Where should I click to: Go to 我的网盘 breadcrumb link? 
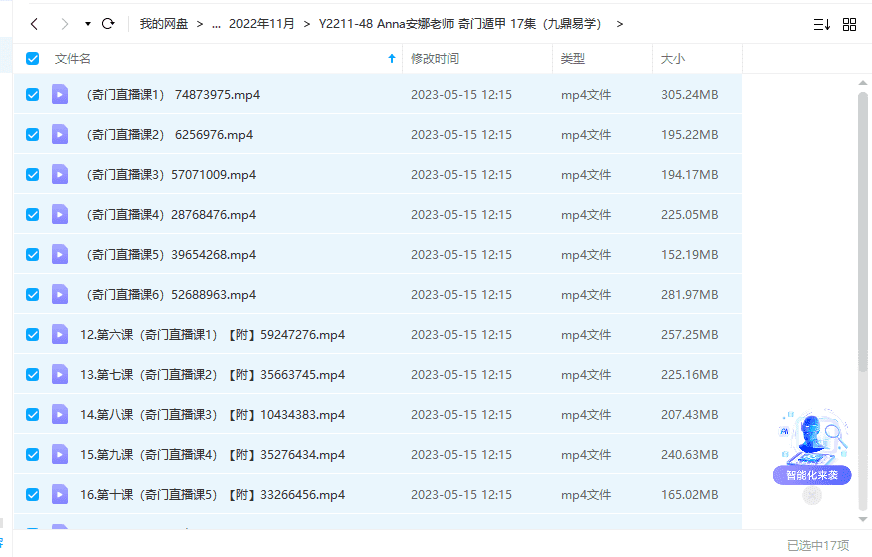pos(163,24)
